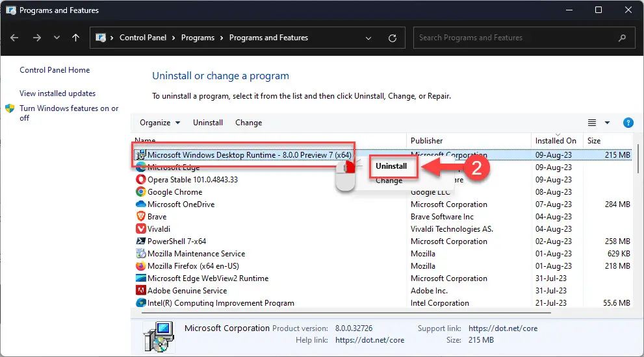644x357 pixels.
Task: Click the forward navigation arrow
Action: (x=37, y=38)
